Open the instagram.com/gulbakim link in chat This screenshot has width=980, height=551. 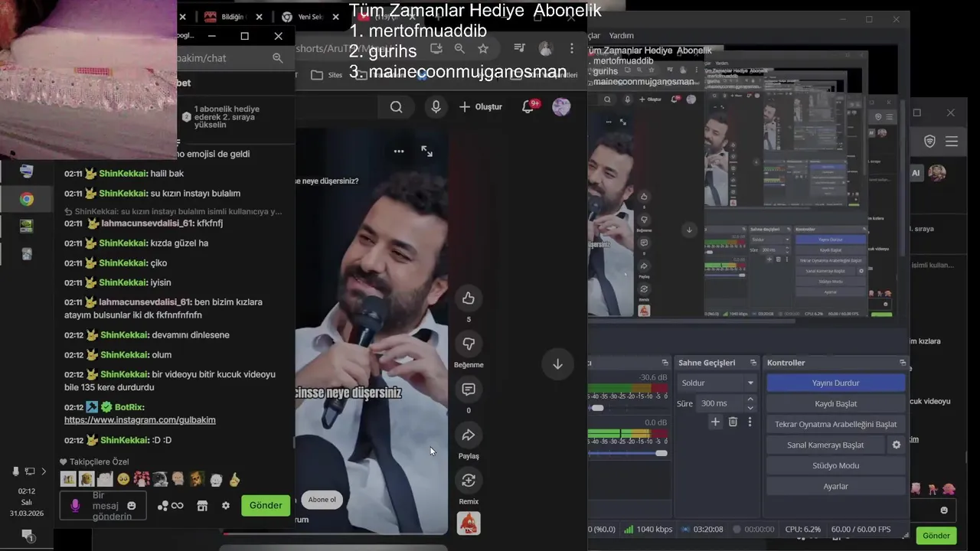click(140, 420)
